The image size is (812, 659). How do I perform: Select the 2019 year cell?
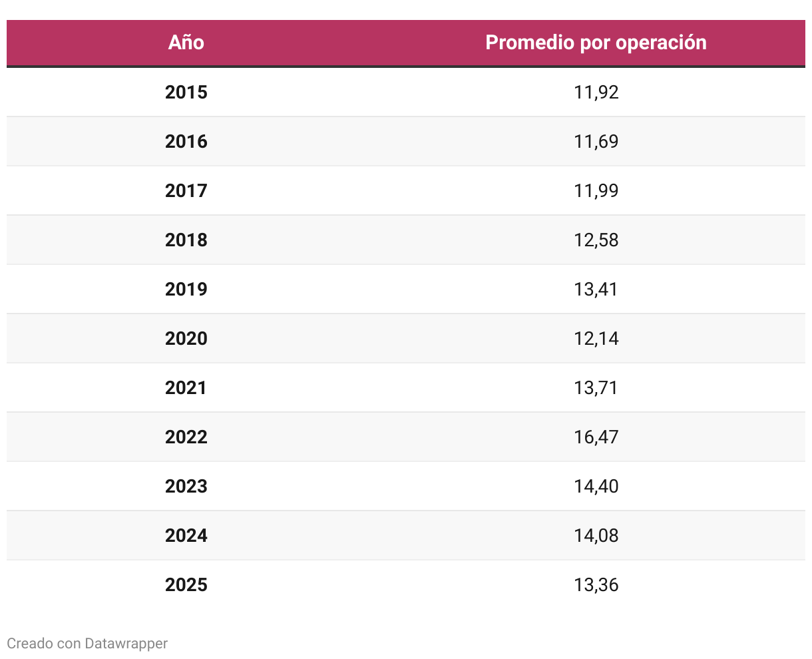186,289
